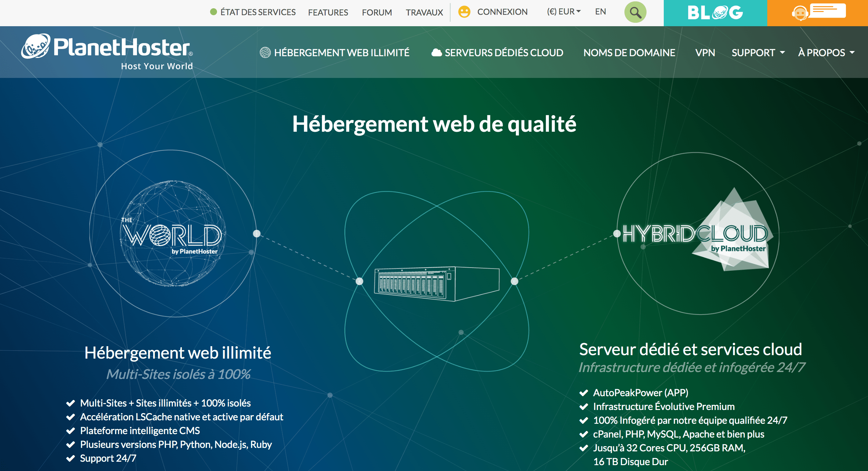Open search using the green magnifier icon

[635, 12]
